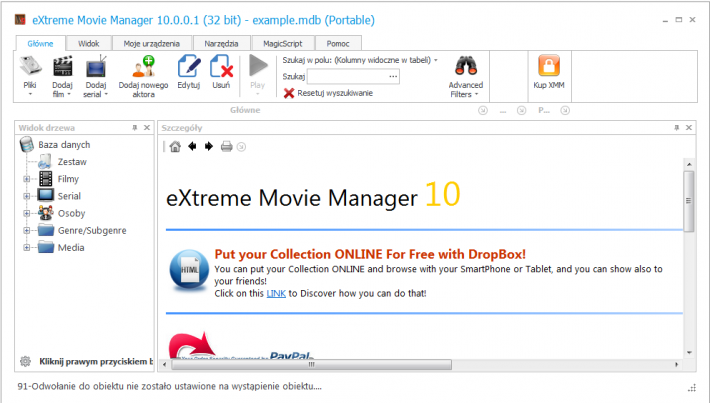Click the Kup XMM lock icon
This screenshot has height=403, width=710.
pos(549,66)
